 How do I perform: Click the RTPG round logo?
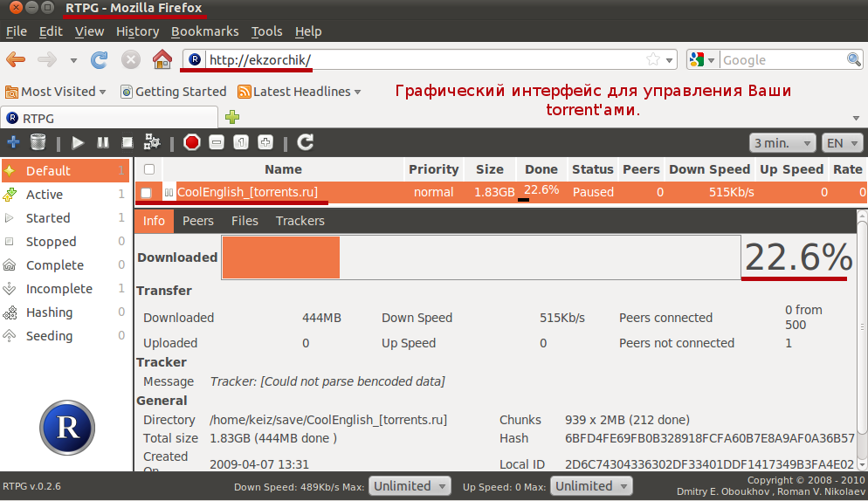[x=67, y=428]
